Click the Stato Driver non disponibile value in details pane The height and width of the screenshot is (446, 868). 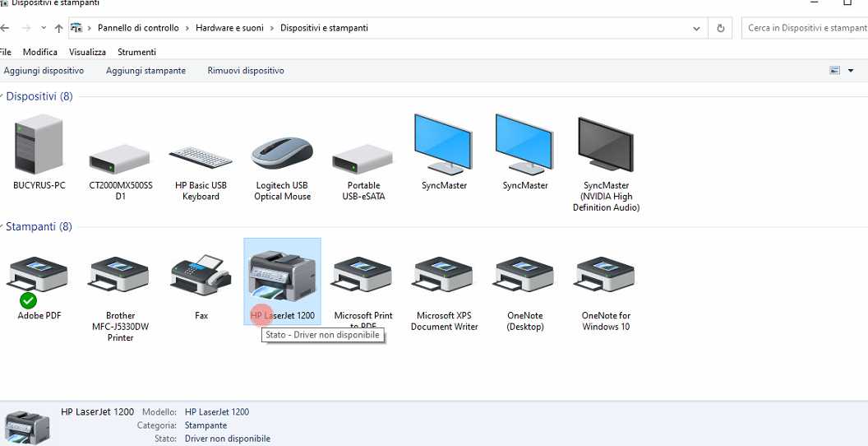228,439
